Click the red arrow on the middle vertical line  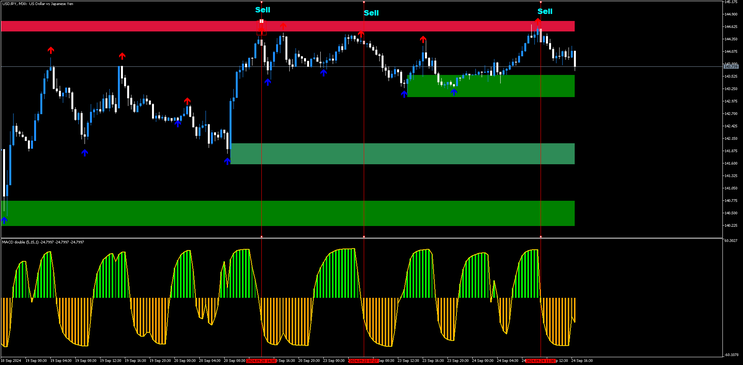pos(361,34)
